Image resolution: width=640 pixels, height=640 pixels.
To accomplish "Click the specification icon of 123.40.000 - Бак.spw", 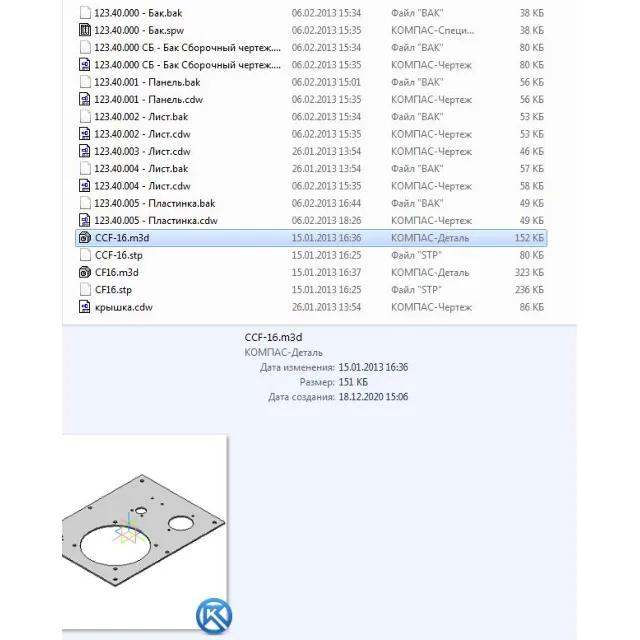I will coord(85,30).
